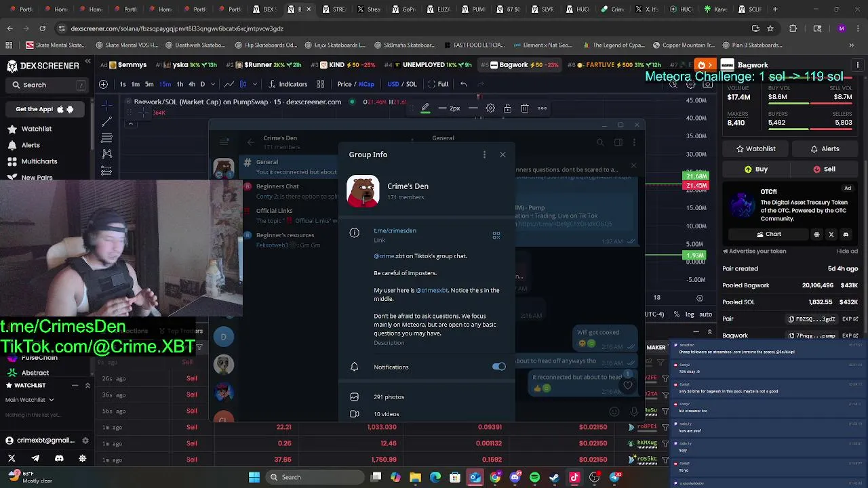Viewport: 868px width, 488px height.
Task: Close the Group Info dialog
Action: point(502,155)
